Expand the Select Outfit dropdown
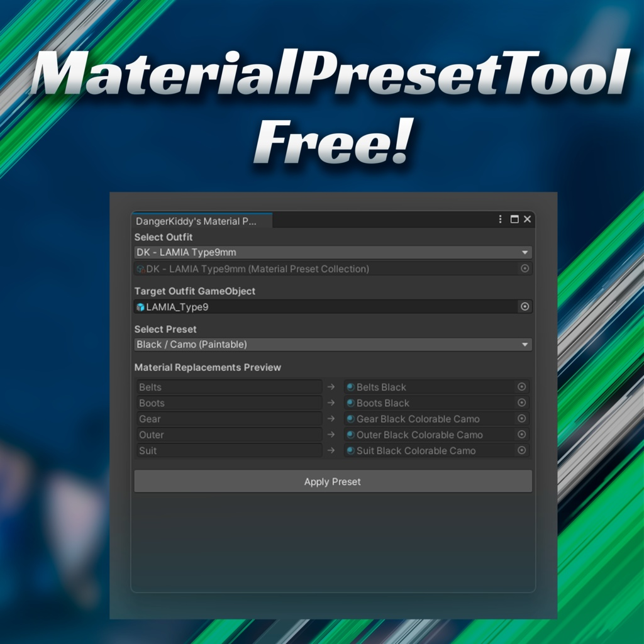Viewport: 644px width, 644px height. pos(333,252)
